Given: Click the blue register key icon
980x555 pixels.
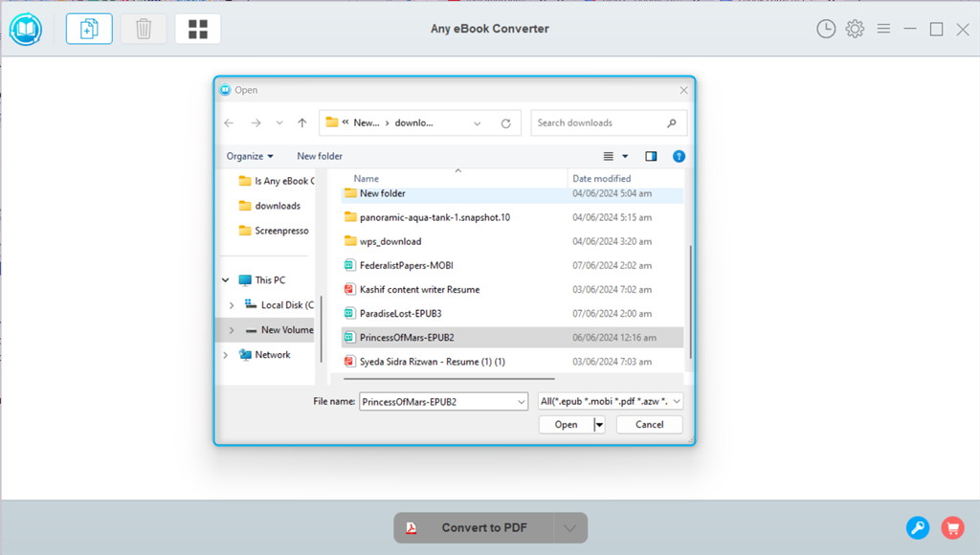Looking at the screenshot, I should tap(917, 527).
